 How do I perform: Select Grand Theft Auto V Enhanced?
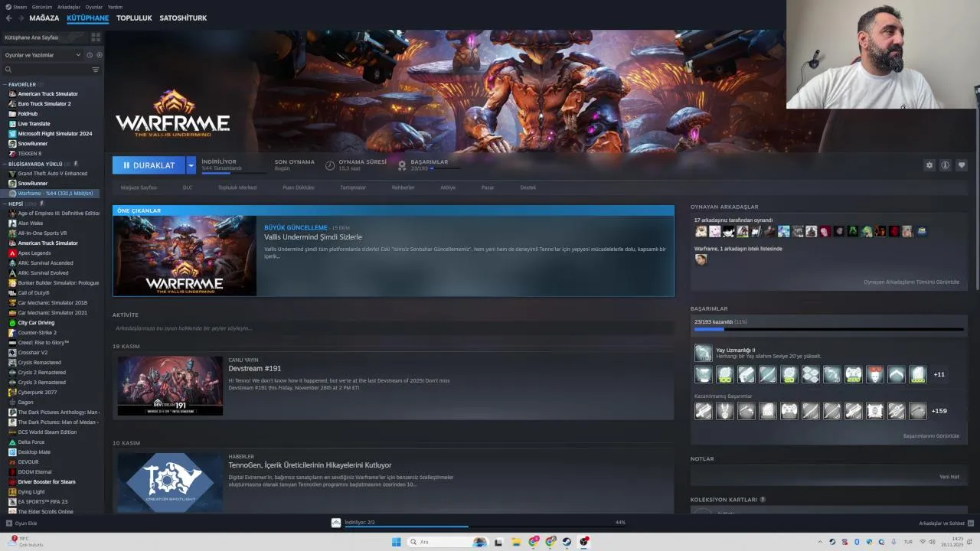52,174
